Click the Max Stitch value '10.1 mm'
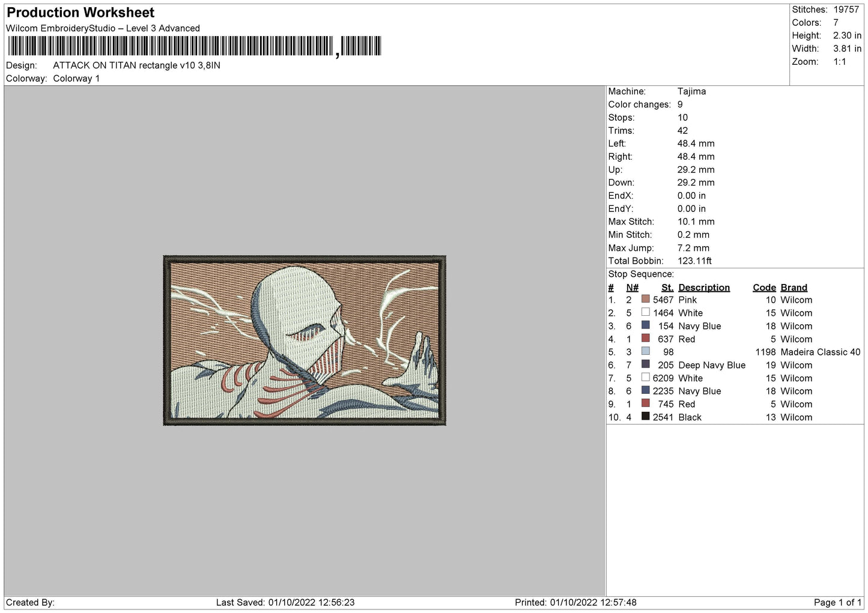The height and width of the screenshot is (613, 868). tap(696, 222)
